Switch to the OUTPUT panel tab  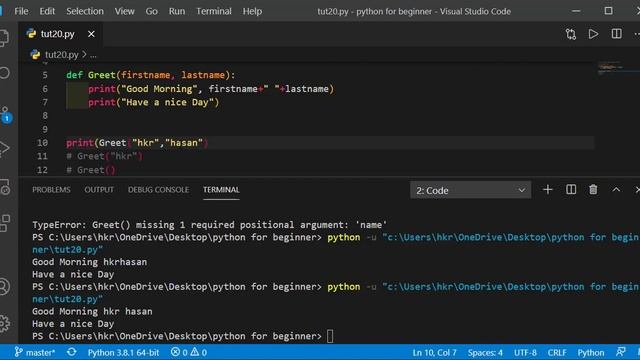point(99,190)
